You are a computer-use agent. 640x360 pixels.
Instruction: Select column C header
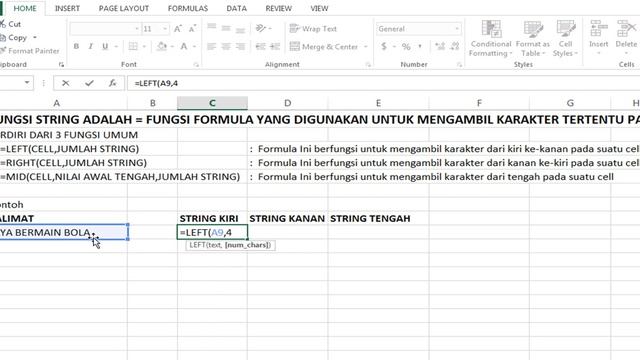pyautogui.click(x=212, y=103)
